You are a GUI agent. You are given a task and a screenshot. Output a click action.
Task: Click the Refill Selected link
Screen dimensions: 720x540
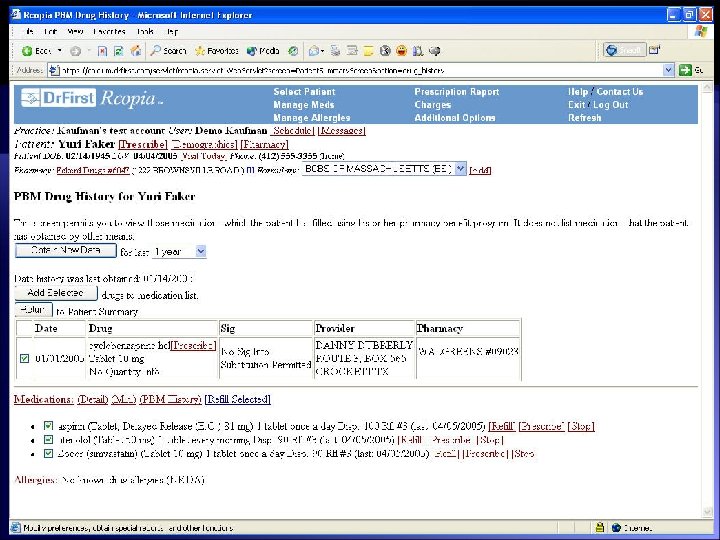click(x=237, y=399)
